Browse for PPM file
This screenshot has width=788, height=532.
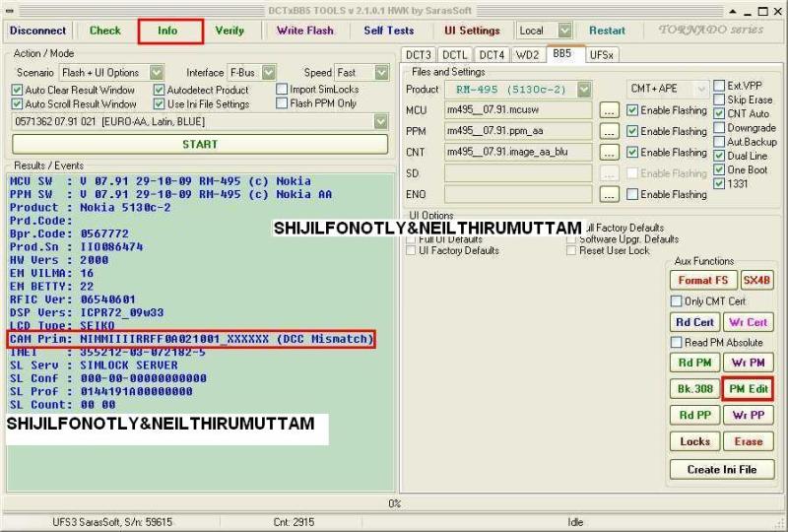coord(609,131)
